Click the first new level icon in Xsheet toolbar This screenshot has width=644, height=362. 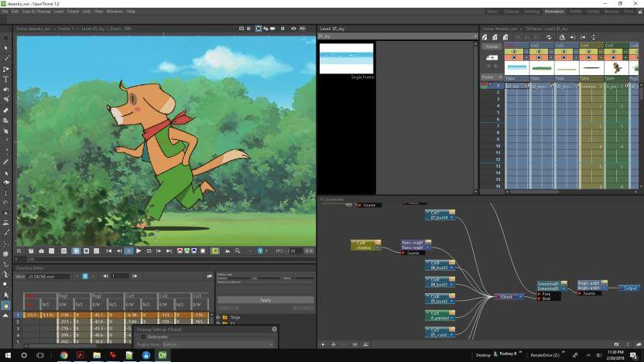[x=485, y=37]
